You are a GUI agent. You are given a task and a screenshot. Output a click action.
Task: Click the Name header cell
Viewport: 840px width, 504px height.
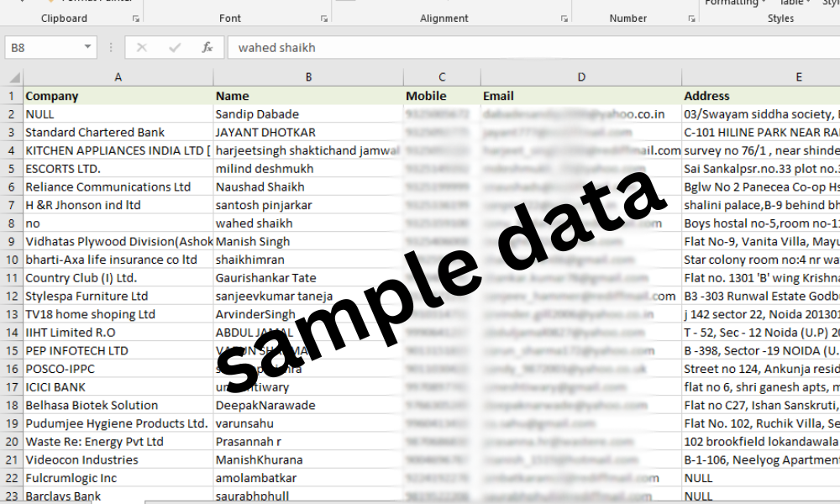tap(308, 96)
